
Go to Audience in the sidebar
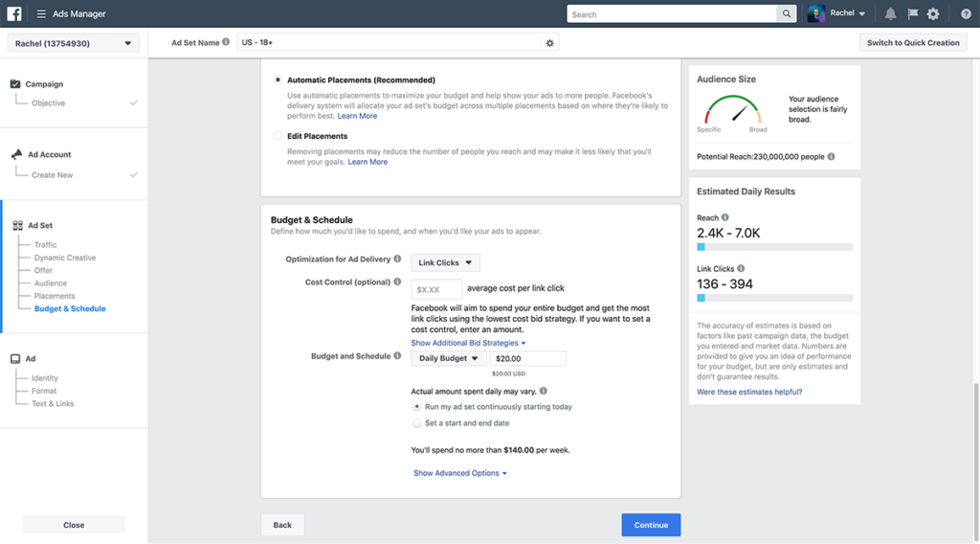tap(51, 283)
